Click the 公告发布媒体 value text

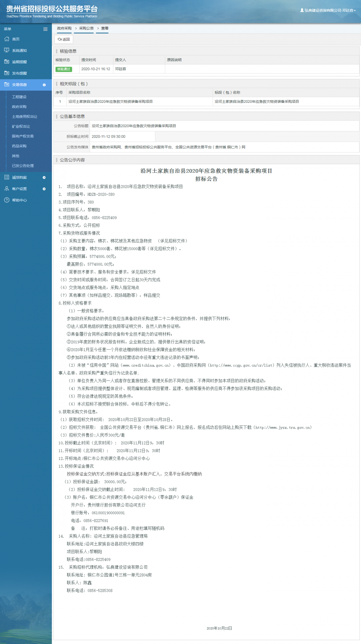[x=168, y=147]
